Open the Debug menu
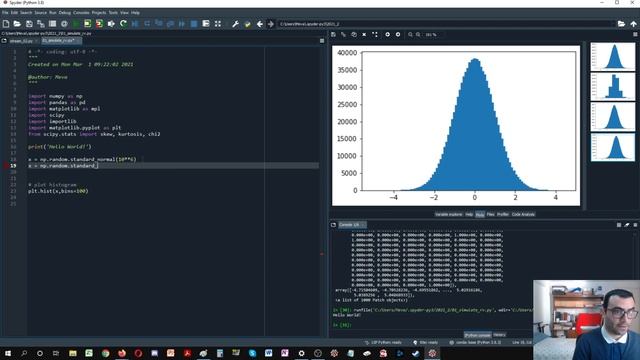Viewport: 640px width, 360px height. coord(64,13)
